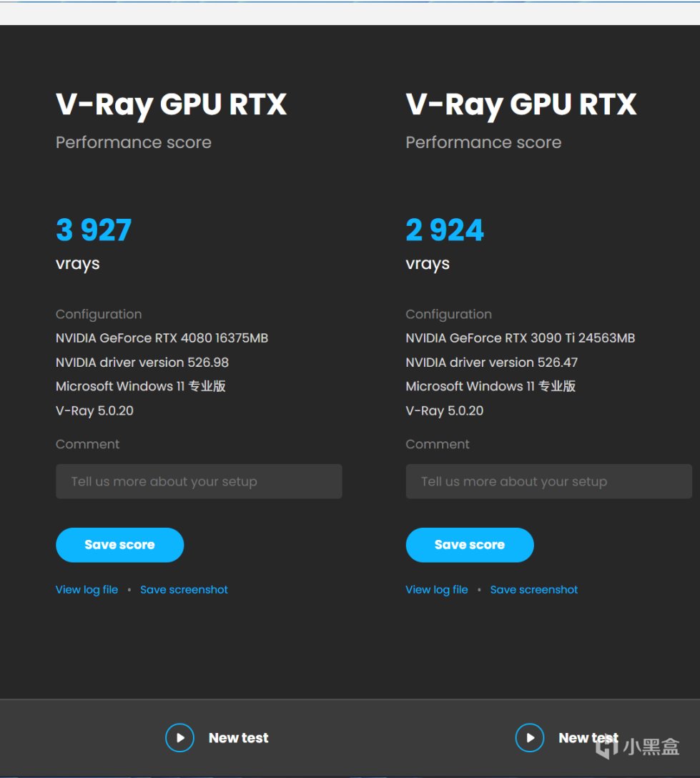The image size is (700, 778).
Task: Save score for the 2 924 vrays result
Action: tap(469, 545)
